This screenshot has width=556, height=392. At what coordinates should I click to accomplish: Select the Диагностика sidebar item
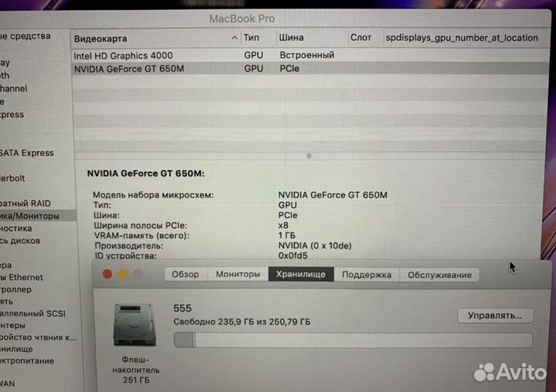16,228
